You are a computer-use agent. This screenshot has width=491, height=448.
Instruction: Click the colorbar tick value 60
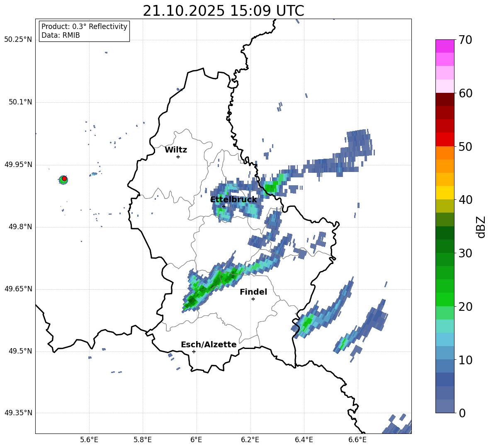coord(465,93)
